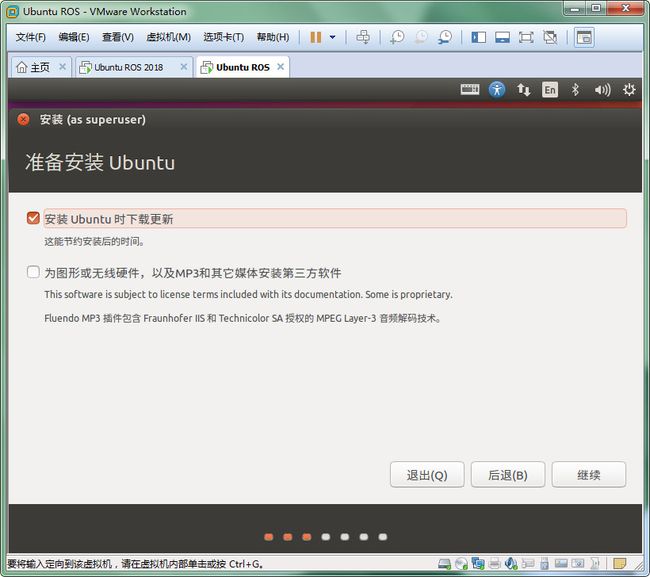Screen dimensions: 650x577
Task: Open the 查看(V) menu
Action: pos(118,37)
